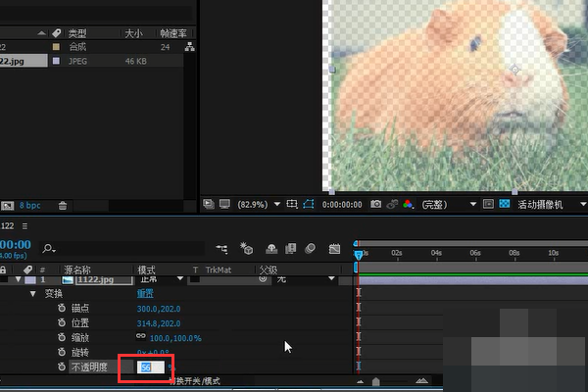
Task: Click the 模式 column header
Action: (x=146, y=269)
